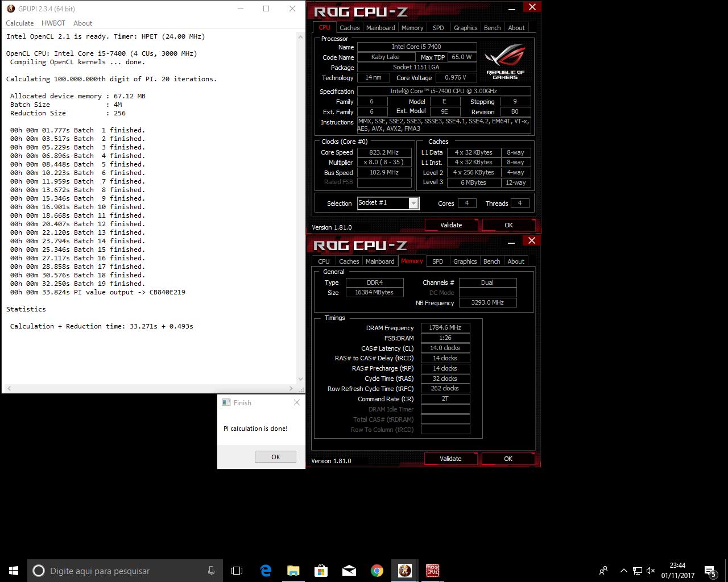728x582 pixels.
Task: Show hidden tray icons chevron
Action: click(623, 571)
